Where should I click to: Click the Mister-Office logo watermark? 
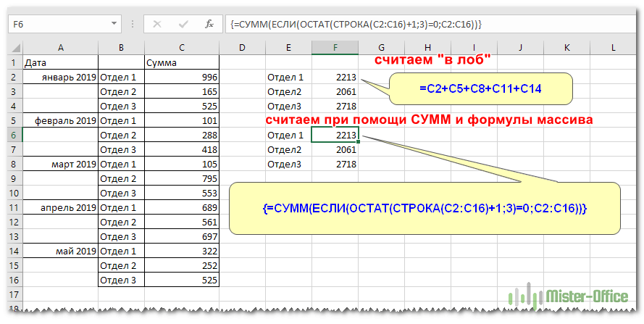pyautogui.click(x=570, y=296)
